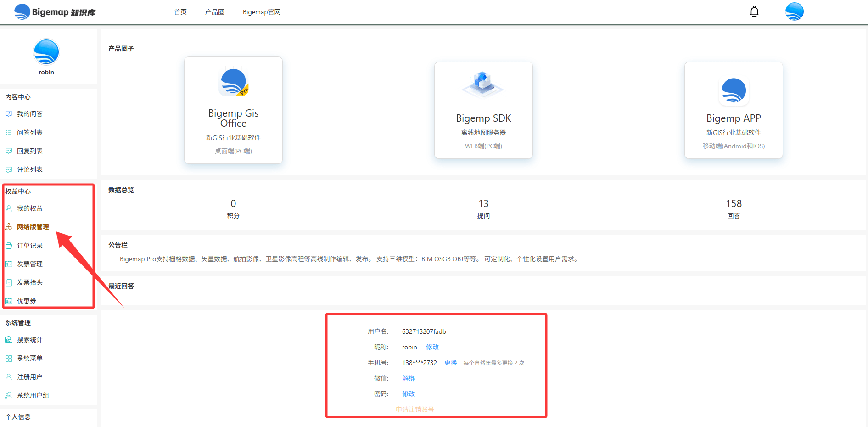Click the 最近回答 section heading

(121, 286)
